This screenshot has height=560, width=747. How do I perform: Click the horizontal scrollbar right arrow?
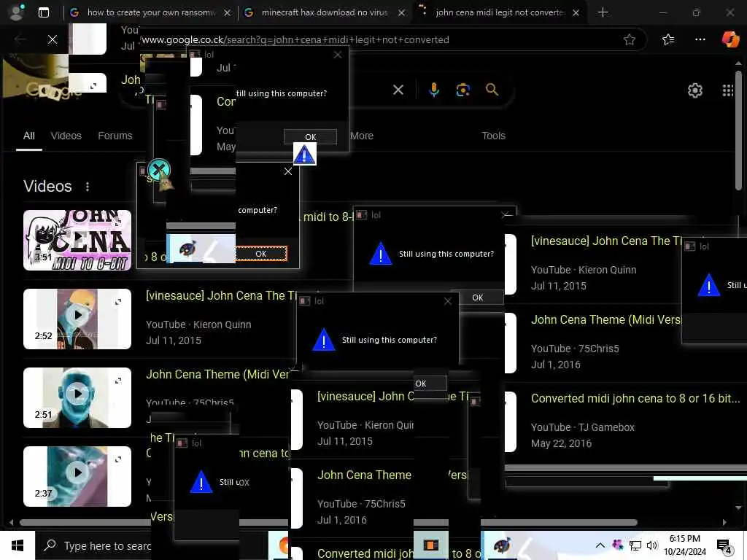(724, 522)
